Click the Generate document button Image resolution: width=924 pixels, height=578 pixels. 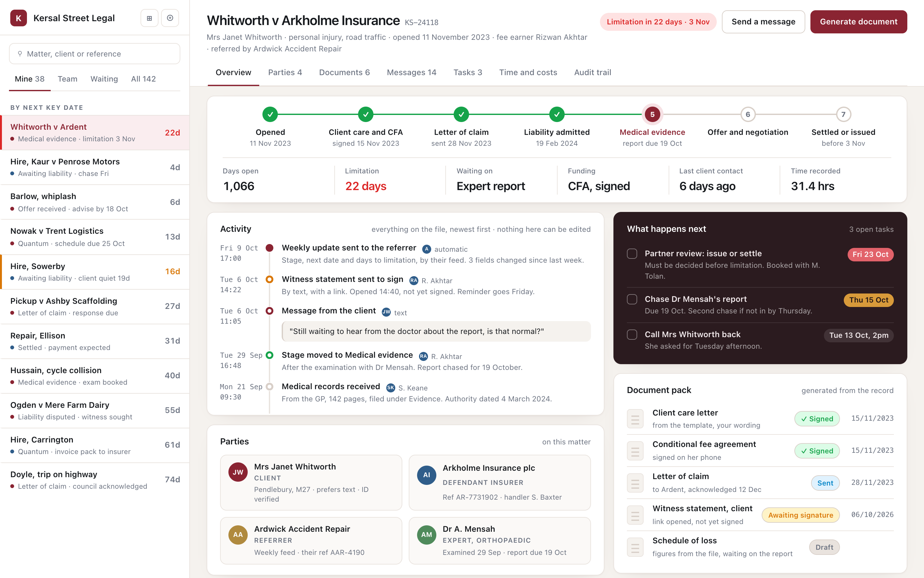click(x=858, y=22)
